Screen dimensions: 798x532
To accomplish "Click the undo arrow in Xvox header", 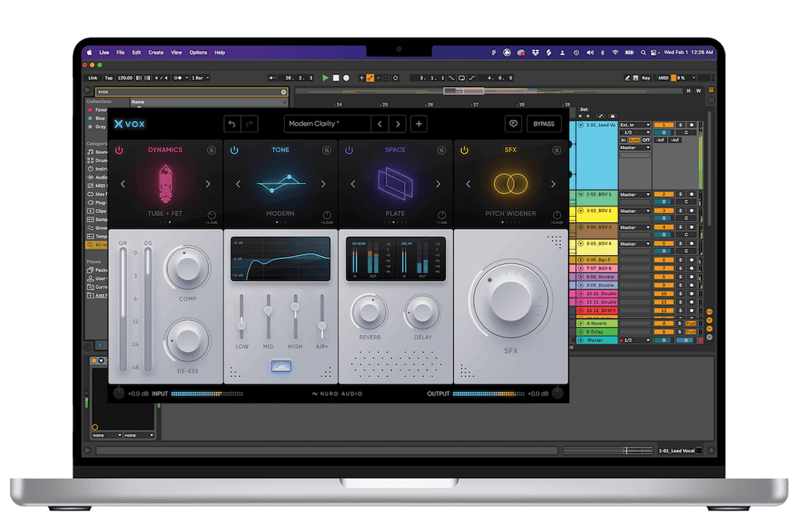I will [231, 124].
